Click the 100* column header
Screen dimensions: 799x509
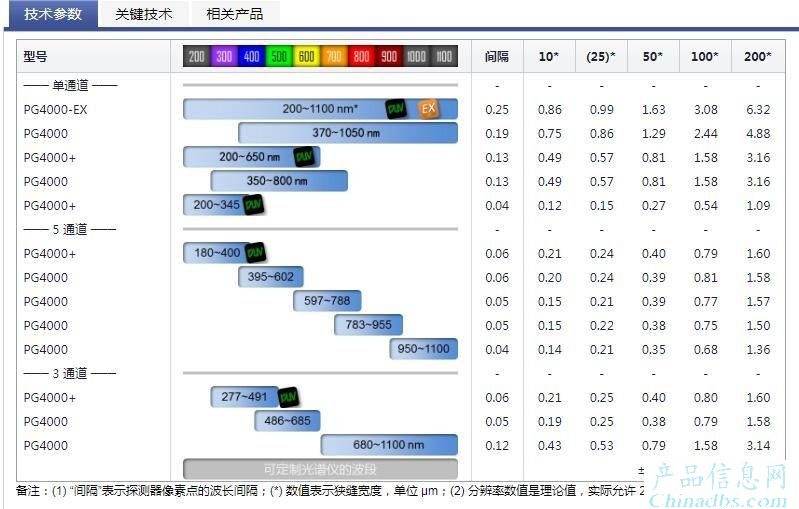coord(705,57)
